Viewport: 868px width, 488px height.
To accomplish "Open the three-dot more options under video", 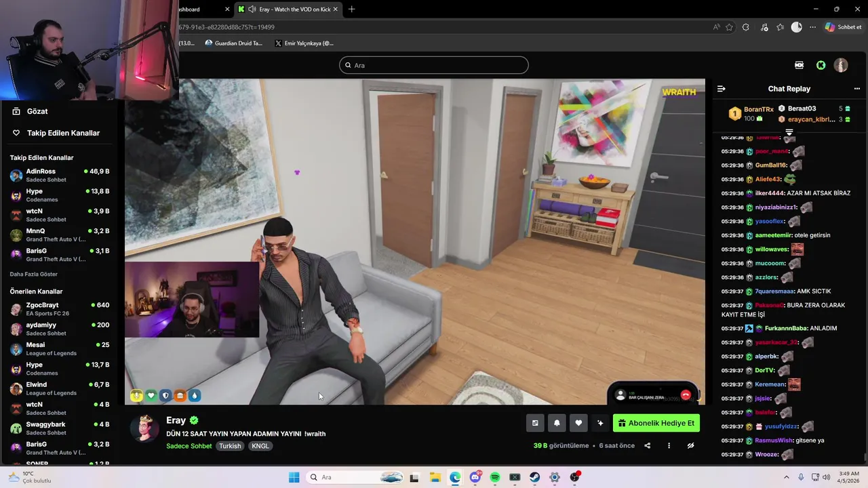I will [669, 445].
